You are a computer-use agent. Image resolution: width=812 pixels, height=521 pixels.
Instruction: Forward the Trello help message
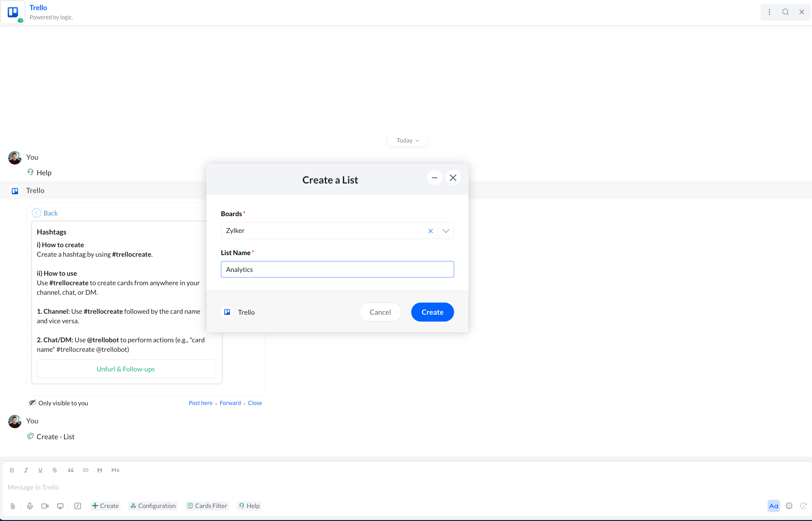click(x=230, y=403)
